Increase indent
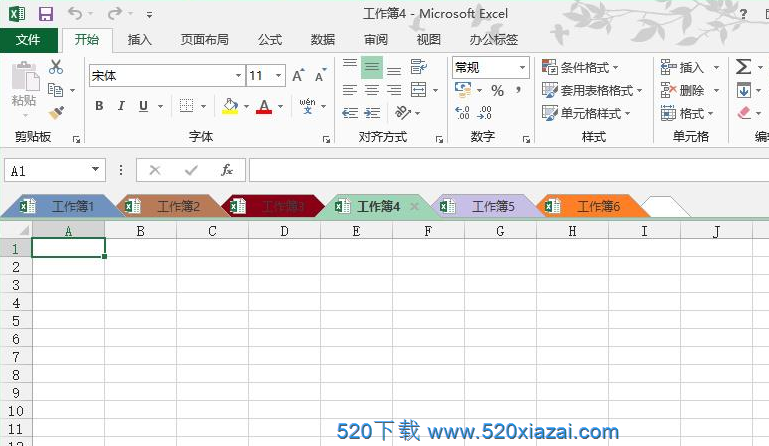Image resolution: width=769 pixels, height=446 pixels. [x=372, y=113]
